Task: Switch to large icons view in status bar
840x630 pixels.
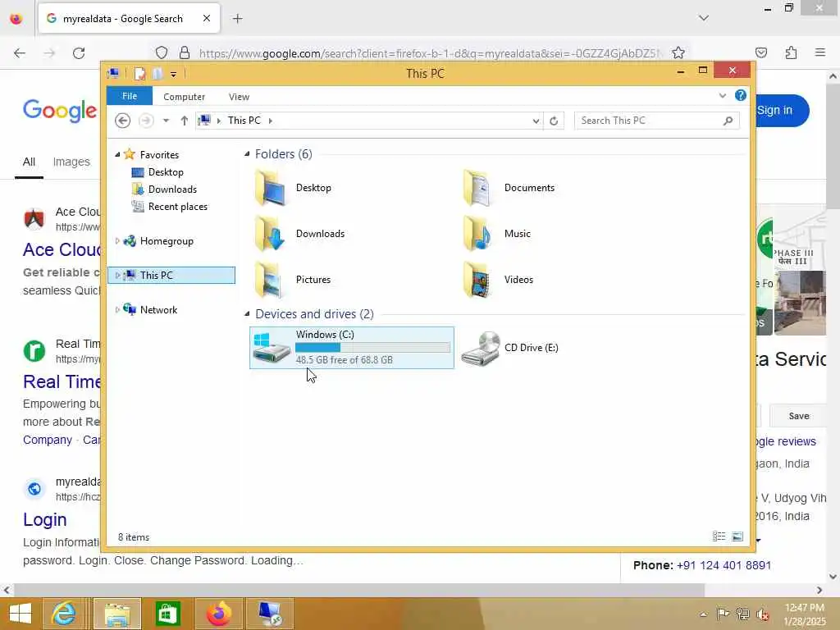Action: click(737, 536)
